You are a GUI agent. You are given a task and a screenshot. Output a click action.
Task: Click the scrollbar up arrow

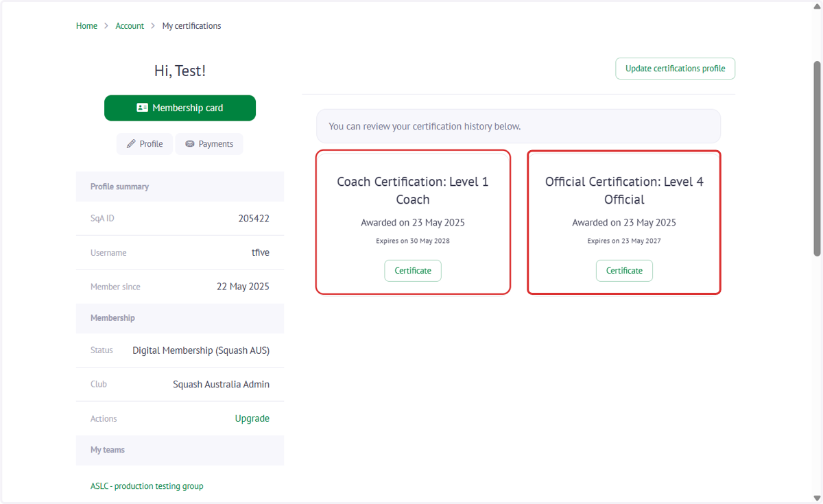click(817, 6)
